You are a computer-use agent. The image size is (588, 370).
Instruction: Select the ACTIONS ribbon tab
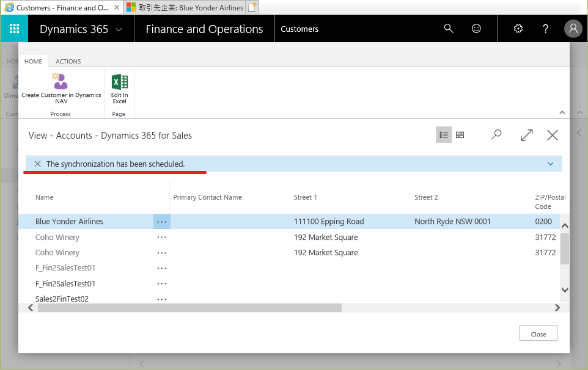[68, 61]
